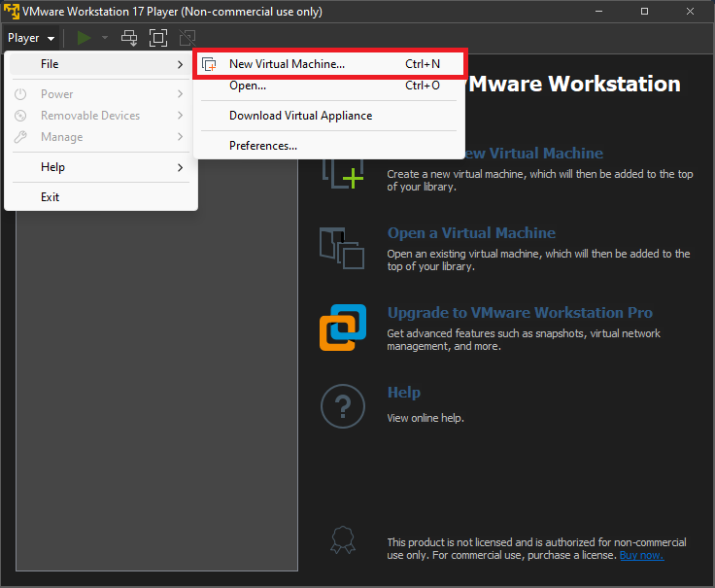The height and width of the screenshot is (588, 715).
Task: Select Download Virtual Appliance
Action: (x=328, y=116)
